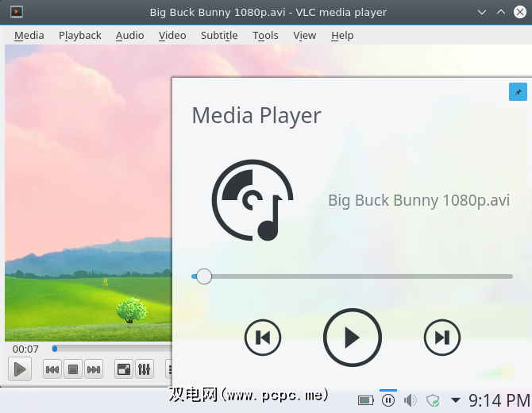Click VLC previous media button
Viewport: 532px width, 413px height.
coord(52,369)
